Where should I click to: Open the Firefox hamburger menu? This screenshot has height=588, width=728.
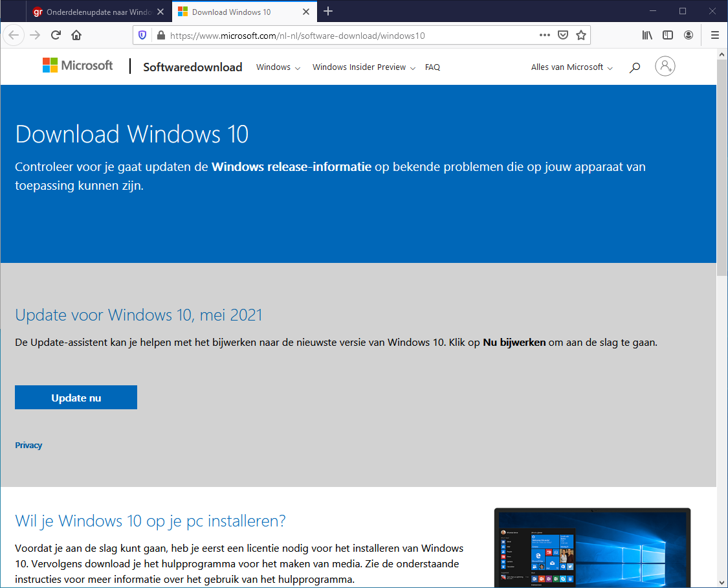tap(715, 35)
